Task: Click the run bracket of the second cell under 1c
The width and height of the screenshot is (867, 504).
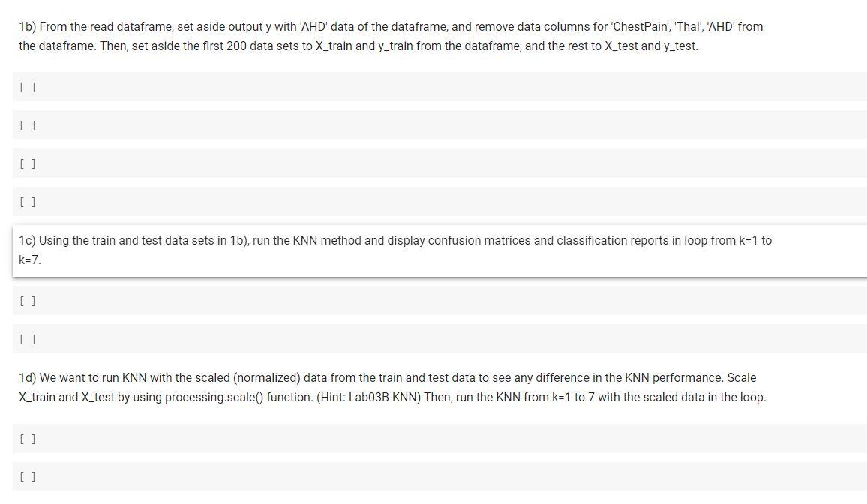Action: (x=27, y=339)
